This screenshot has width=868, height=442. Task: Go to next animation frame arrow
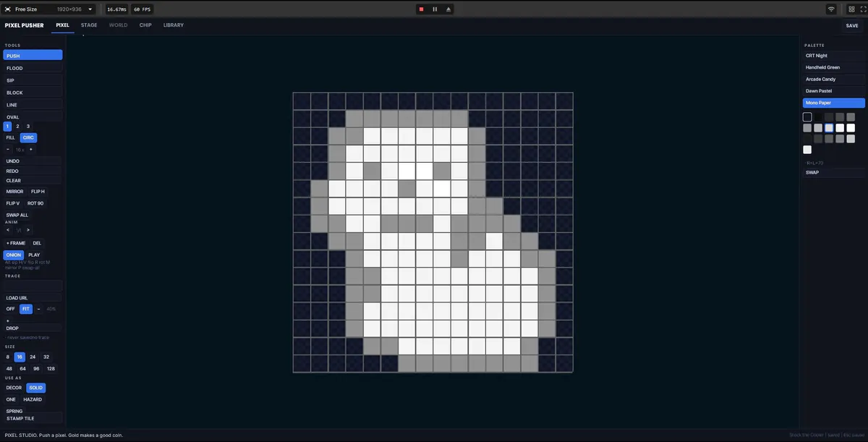(x=28, y=230)
